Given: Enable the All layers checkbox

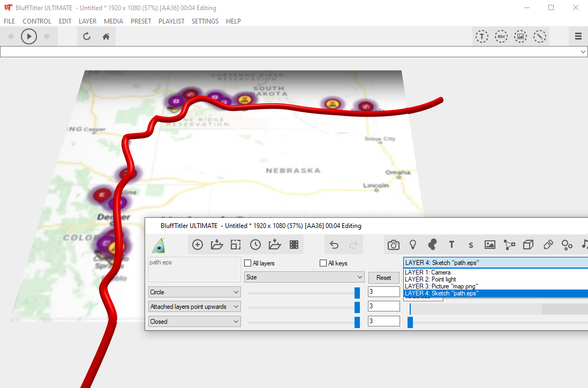Looking at the screenshot, I should coord(247,263).
